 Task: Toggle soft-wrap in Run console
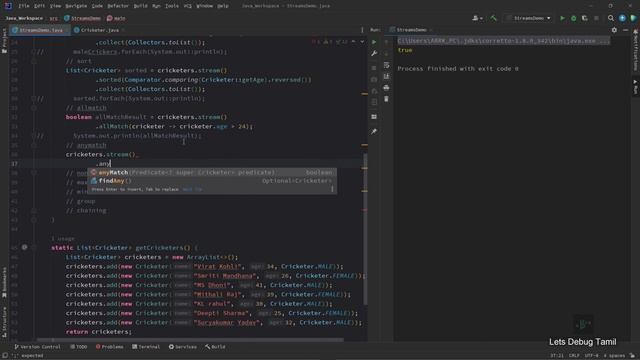[x=386, y=65]
